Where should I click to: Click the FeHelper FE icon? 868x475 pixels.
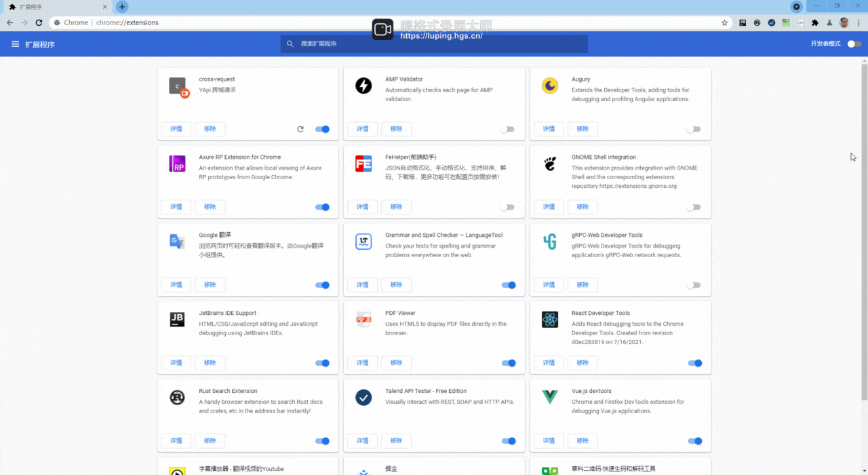click(363, 164)
